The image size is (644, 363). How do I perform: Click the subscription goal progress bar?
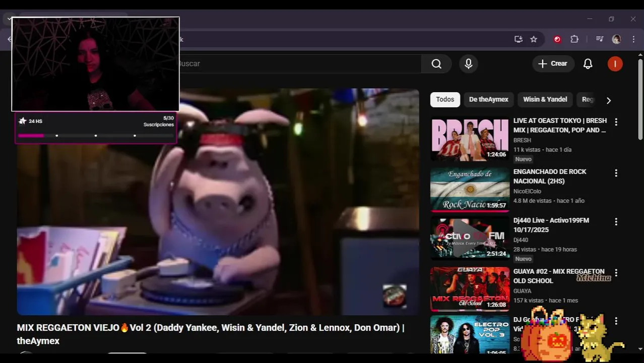point(96,136)
